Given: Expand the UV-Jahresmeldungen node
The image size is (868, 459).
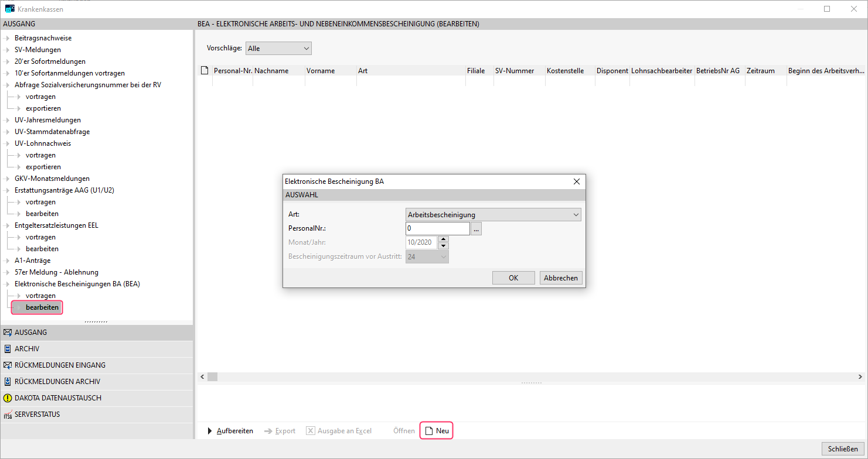Looking at the screenshot, I should [8, 120].
